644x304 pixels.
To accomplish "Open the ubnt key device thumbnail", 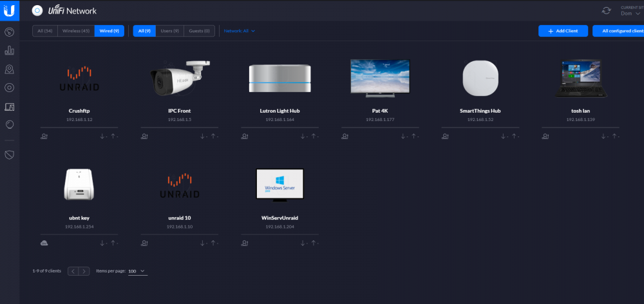I will tap(79, 185).
